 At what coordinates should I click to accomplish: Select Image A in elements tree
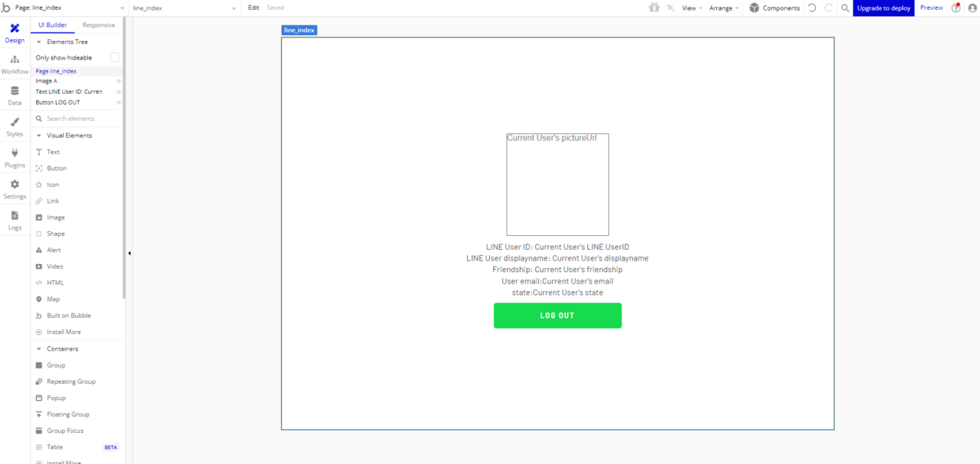[47, 81]
